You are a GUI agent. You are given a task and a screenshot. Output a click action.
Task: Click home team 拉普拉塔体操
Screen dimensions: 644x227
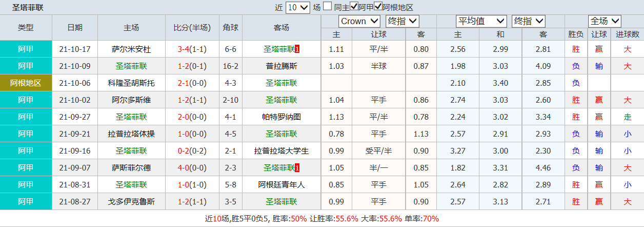tap(131, 134)
